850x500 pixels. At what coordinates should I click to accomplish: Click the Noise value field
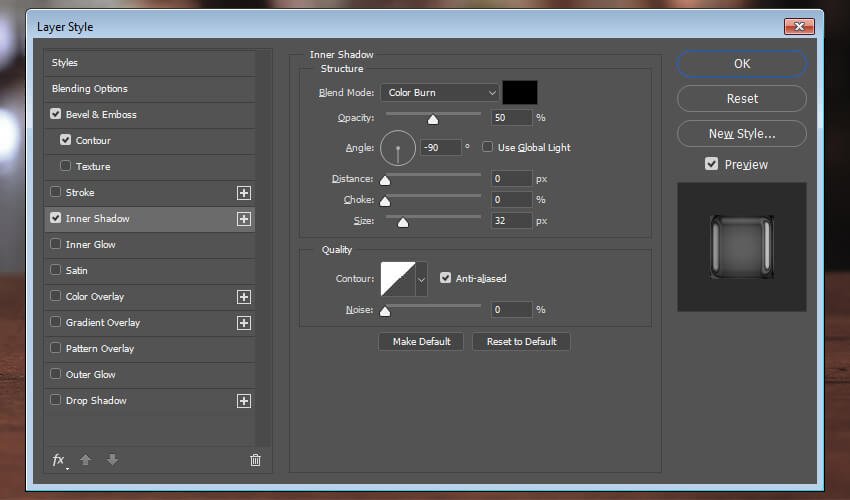pos(512,310)
